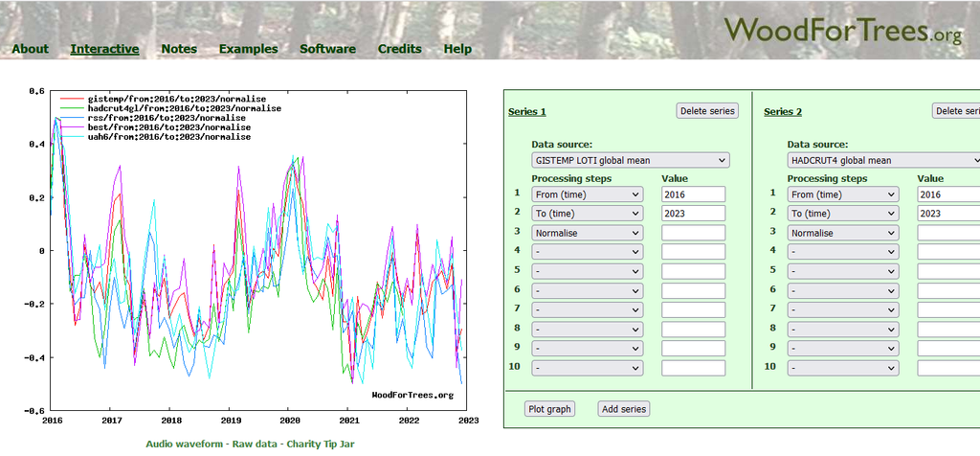980x456 pixels.
Task: Click the Series 1 From value field containing 2016
Action: pyautogui.click(x=693, y=194)
